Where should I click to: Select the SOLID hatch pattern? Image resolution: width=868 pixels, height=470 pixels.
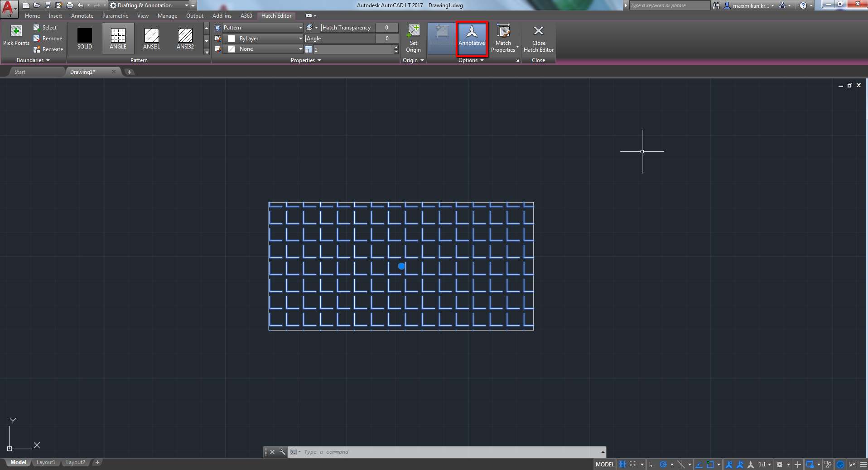click(x=84, y=39)
